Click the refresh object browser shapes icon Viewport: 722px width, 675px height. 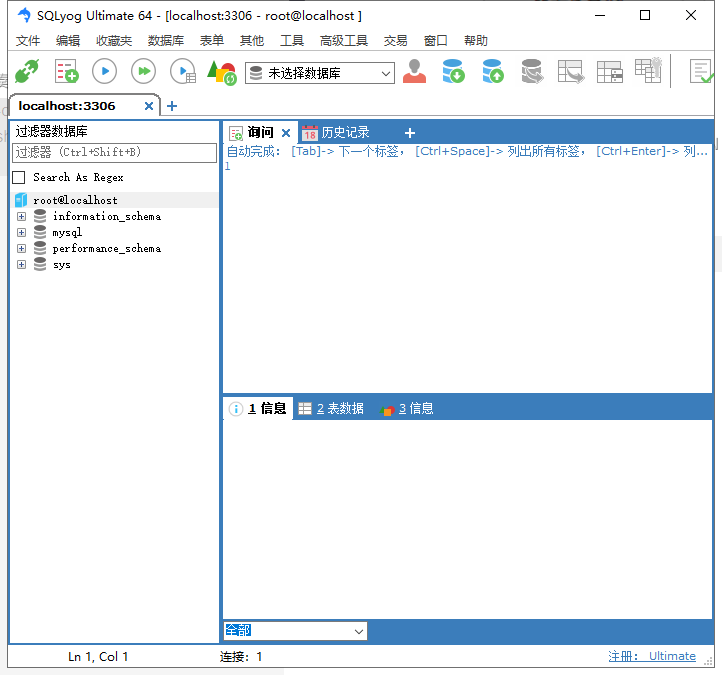[222, 72]
